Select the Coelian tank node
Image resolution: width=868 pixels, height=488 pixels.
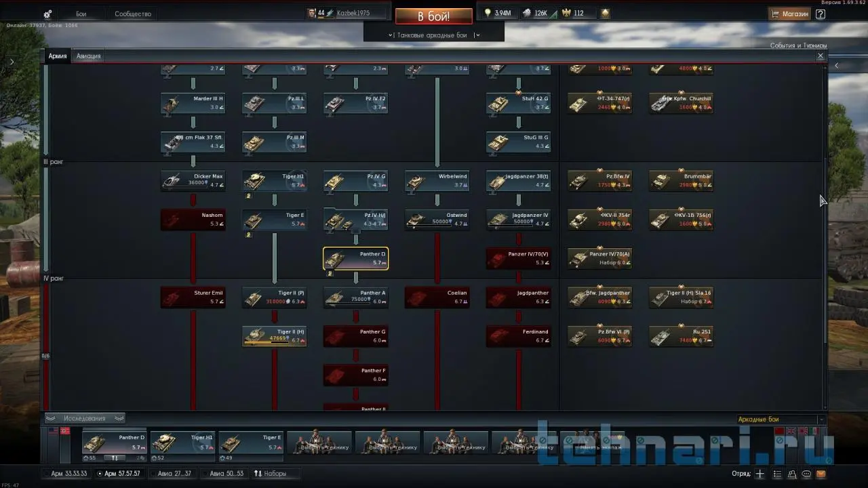click(437, 297)
